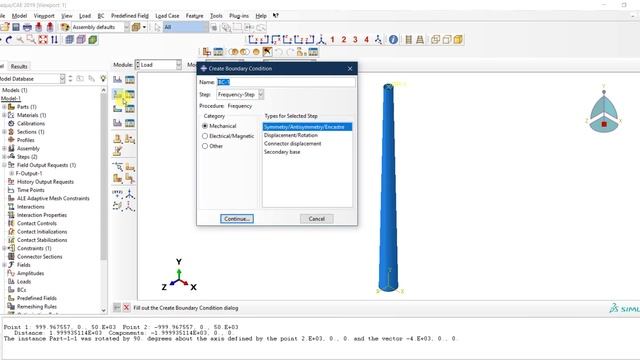Switch to the Results tab
The image size is (640, 360).
click(x=19, y=66)
